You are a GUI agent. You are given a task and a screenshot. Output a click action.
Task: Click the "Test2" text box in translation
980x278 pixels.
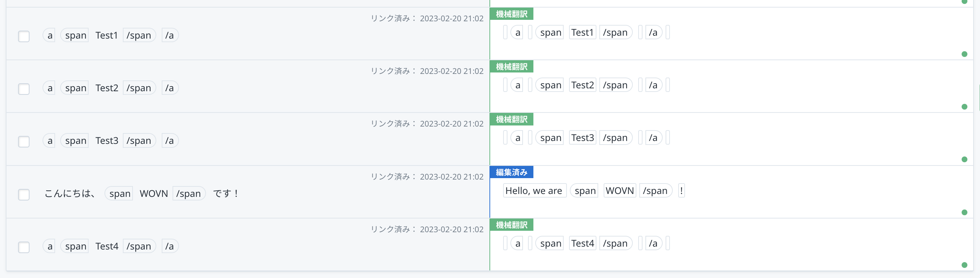[x=582, y=85]
